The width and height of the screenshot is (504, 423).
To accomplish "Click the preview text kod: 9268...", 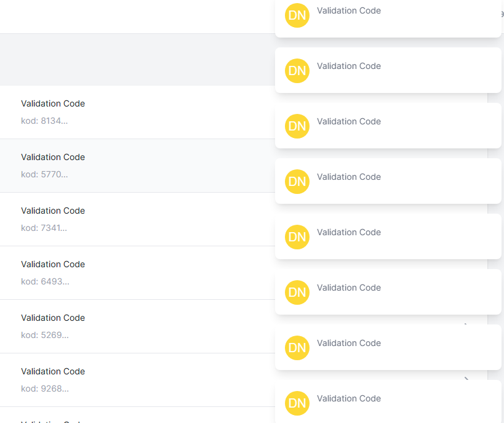I will pyautogui.click(x=45, y=389).
